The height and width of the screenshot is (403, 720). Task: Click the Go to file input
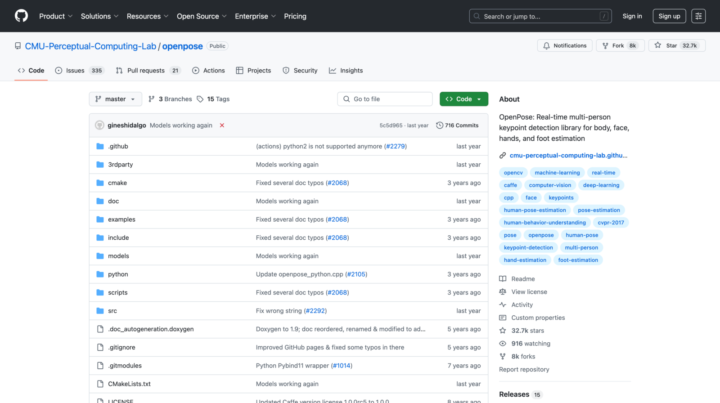coord(385,99)
